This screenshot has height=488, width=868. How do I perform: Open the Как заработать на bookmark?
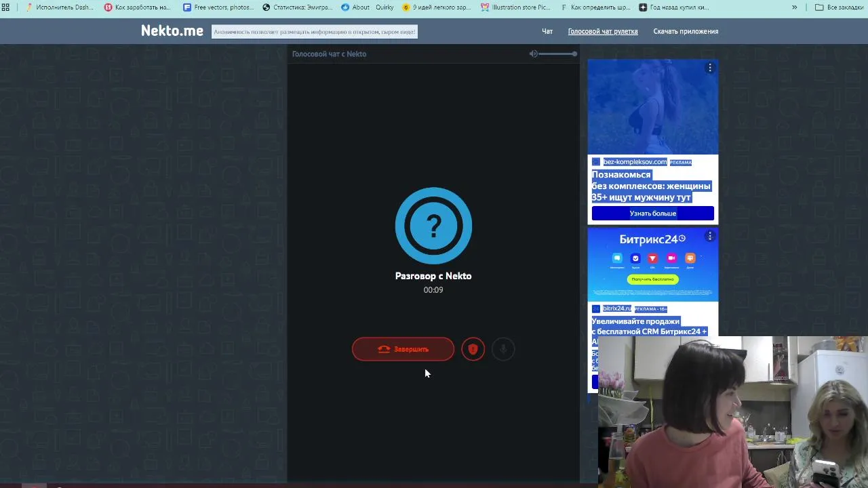(138, 7)
